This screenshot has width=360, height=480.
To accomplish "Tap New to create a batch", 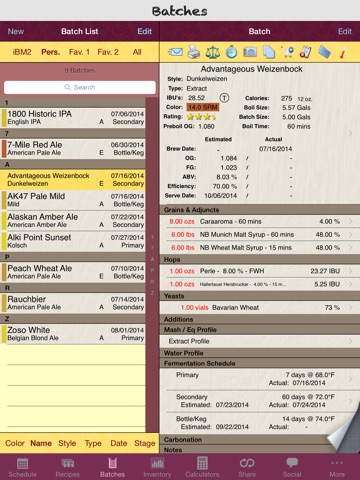I will pyautogui.click(x=16, y=31).
